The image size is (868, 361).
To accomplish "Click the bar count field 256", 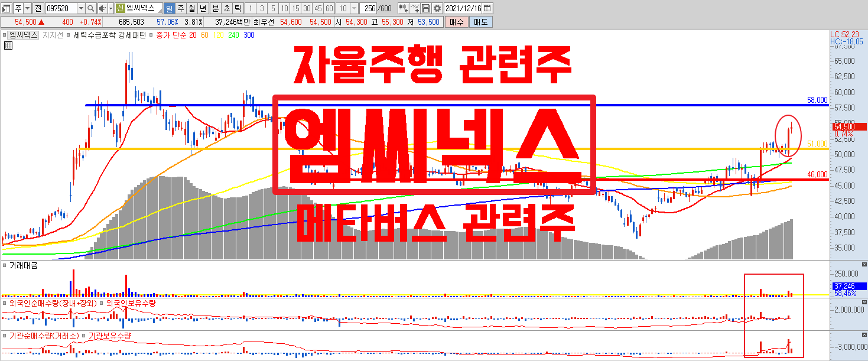I will [x=369, y=8].
